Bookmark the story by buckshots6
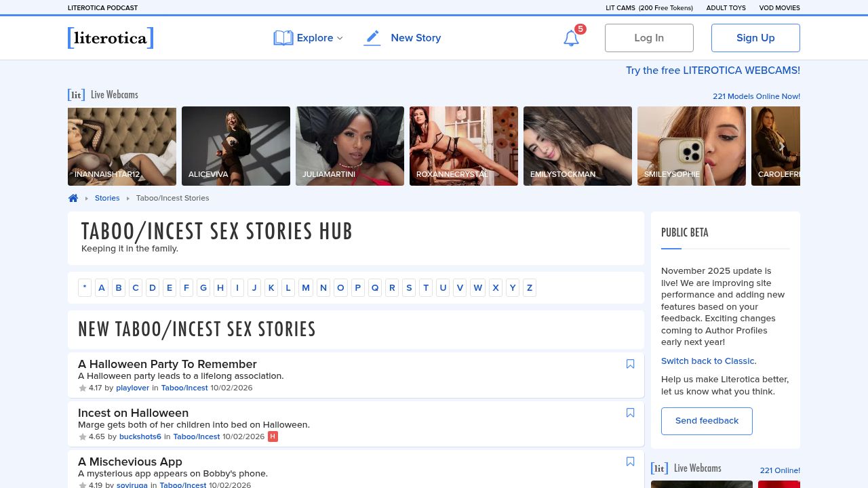 [x=630, y=413]
